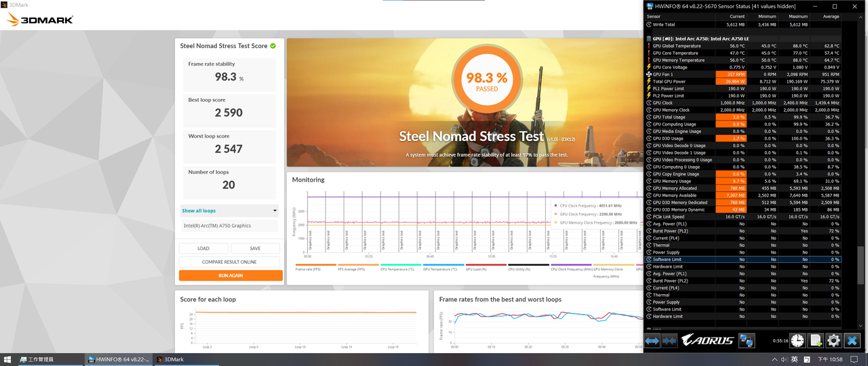Switch to HWiNFO 64 taskbar item

[119, 359]
